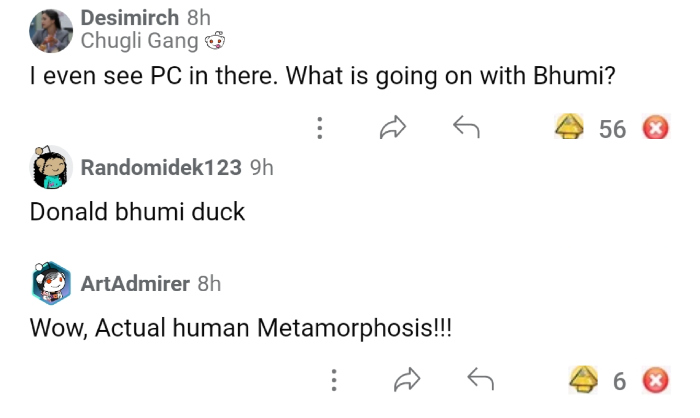Screen dimensions: 700x418
Task: Click the Chugli Gang flair text
Action: (x=139, y=41)
